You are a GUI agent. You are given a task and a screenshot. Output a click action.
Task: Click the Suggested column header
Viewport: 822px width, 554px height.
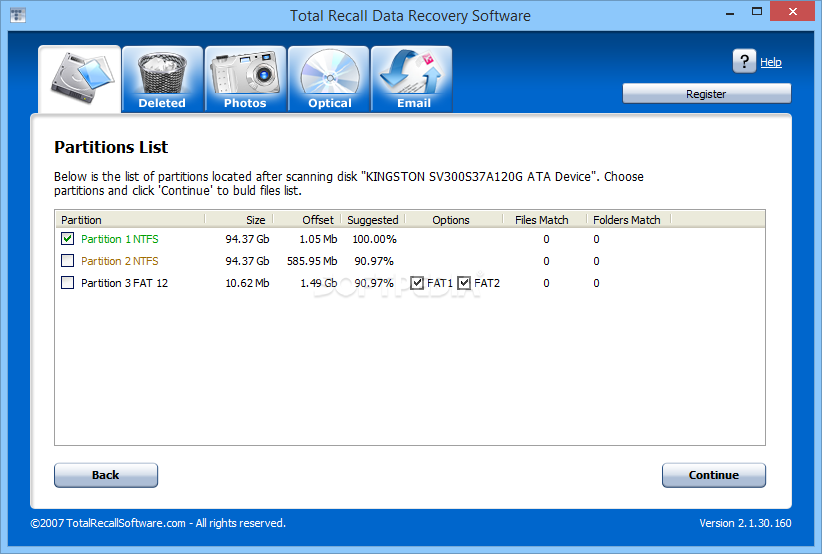tap(373, 220)
